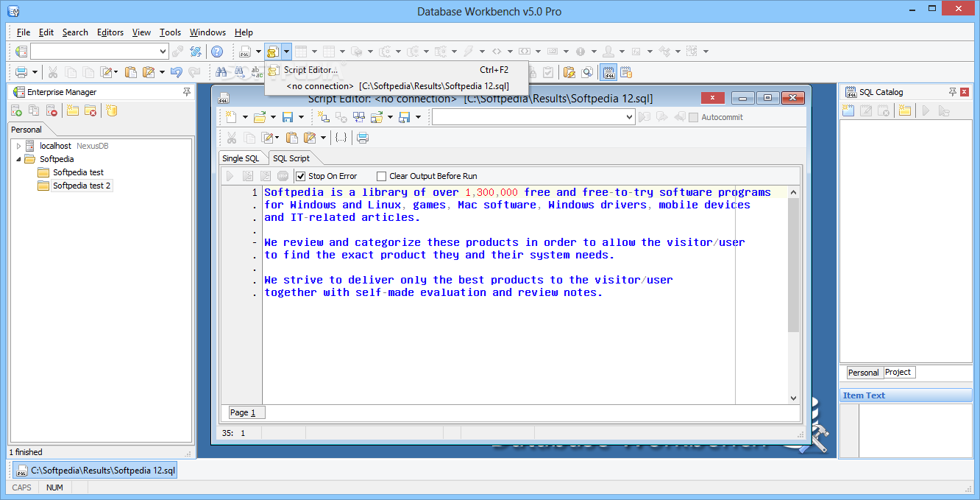
Task: Click the editor scrollbar down arrow
Action: 793,398
